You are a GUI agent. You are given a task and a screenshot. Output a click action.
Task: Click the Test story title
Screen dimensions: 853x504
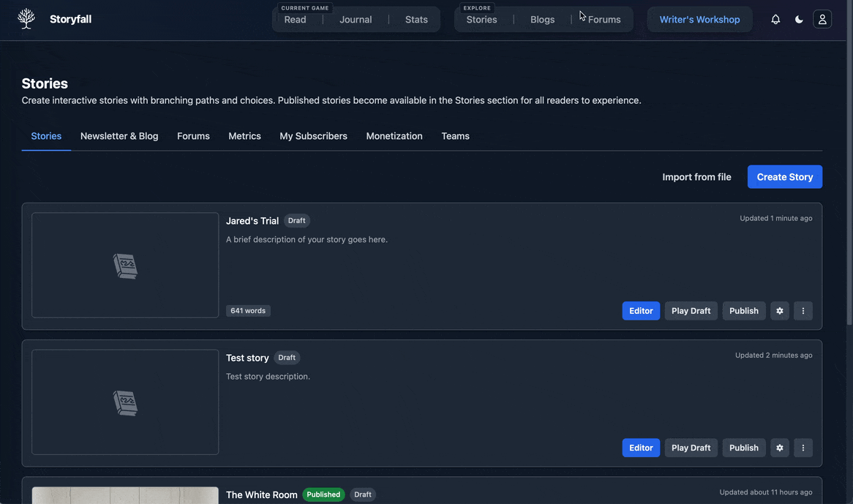point(247,358)
